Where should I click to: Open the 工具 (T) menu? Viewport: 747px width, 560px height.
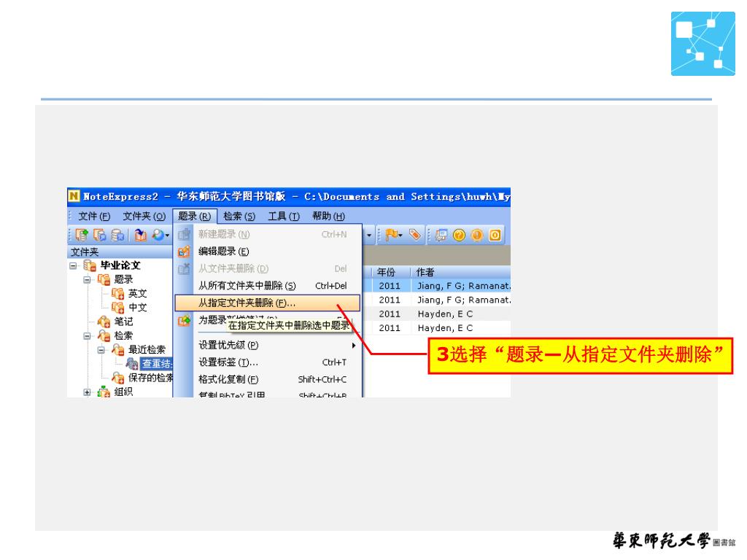coord(284,216)
